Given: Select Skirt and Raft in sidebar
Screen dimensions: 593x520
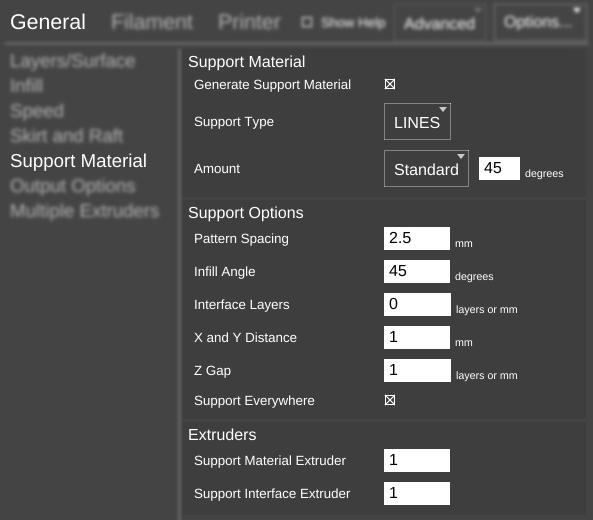Looking at the screenshot, I should (x=67, y=136).
